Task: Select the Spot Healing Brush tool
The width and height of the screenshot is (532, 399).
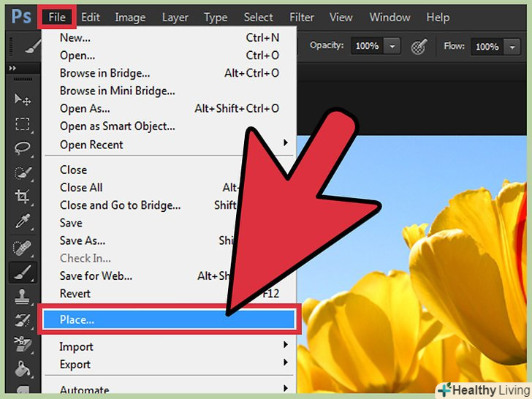Action: click(x=23, y=248)
